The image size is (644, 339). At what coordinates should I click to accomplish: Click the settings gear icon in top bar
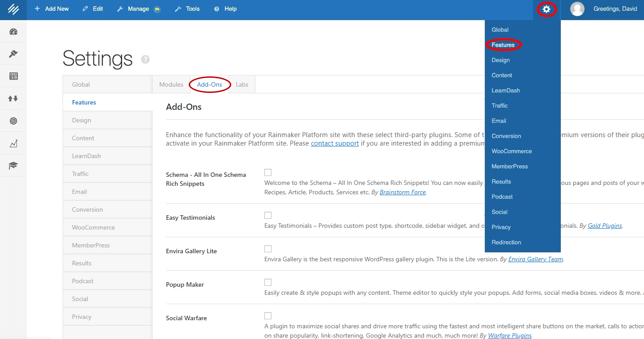pos(546,9)
